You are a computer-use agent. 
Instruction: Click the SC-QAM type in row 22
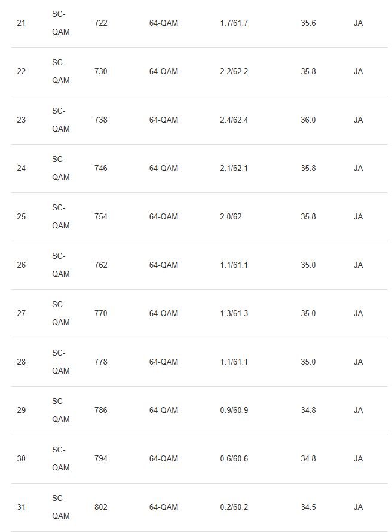61,72
